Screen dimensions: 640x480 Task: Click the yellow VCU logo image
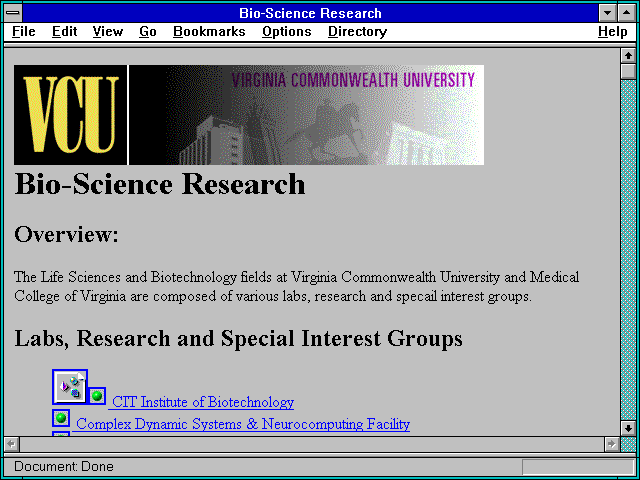(70, 115)
